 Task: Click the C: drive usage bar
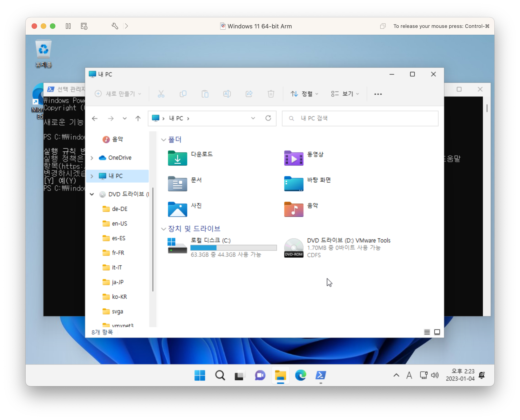(x=233, y=248)
